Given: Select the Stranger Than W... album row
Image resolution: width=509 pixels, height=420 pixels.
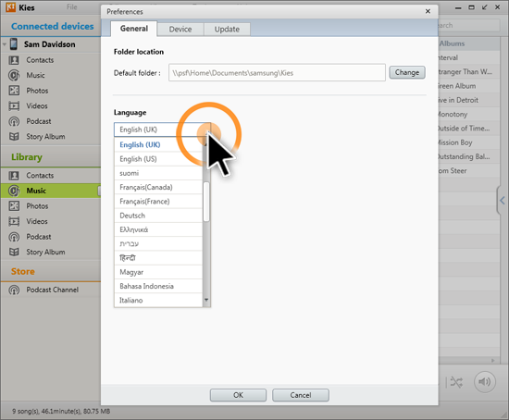Looking at the screenshot, I should pyautogui.click(x=469, y=72).
